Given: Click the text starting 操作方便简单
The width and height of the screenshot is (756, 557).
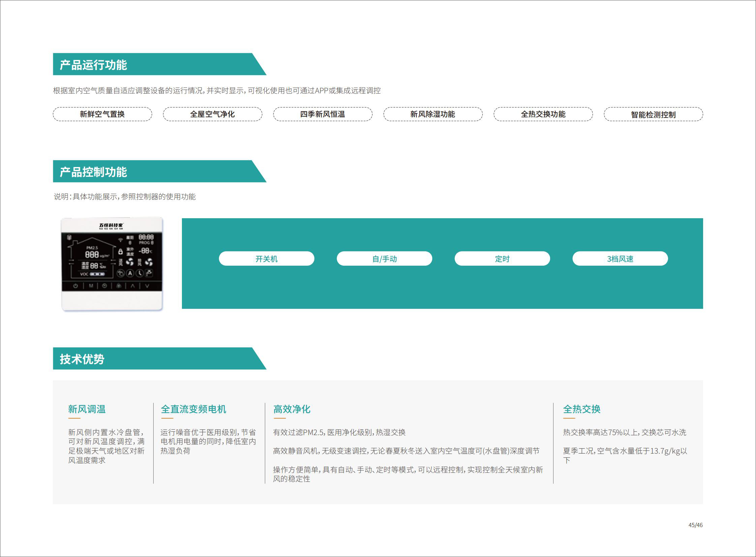Looking at the screenshot, I should pyautogui.click(x=408, y=474).
